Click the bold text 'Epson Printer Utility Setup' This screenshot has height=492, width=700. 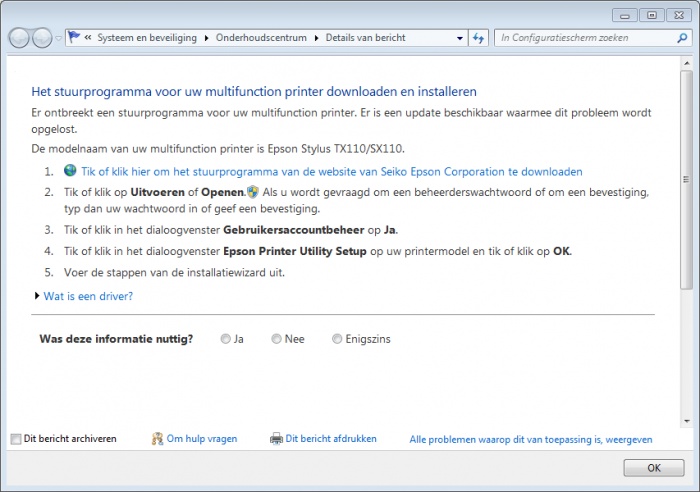(295, 251)
